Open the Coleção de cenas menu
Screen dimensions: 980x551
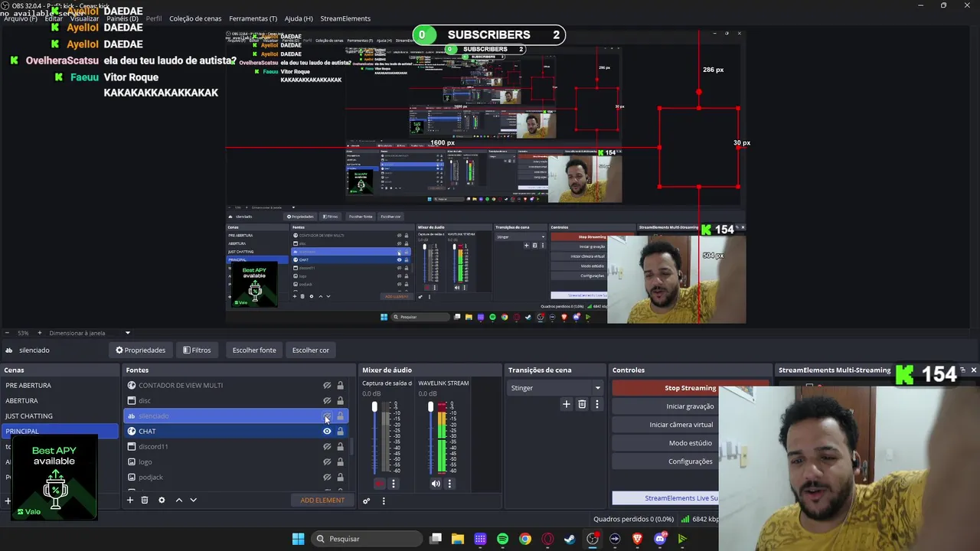coord(195,18)
